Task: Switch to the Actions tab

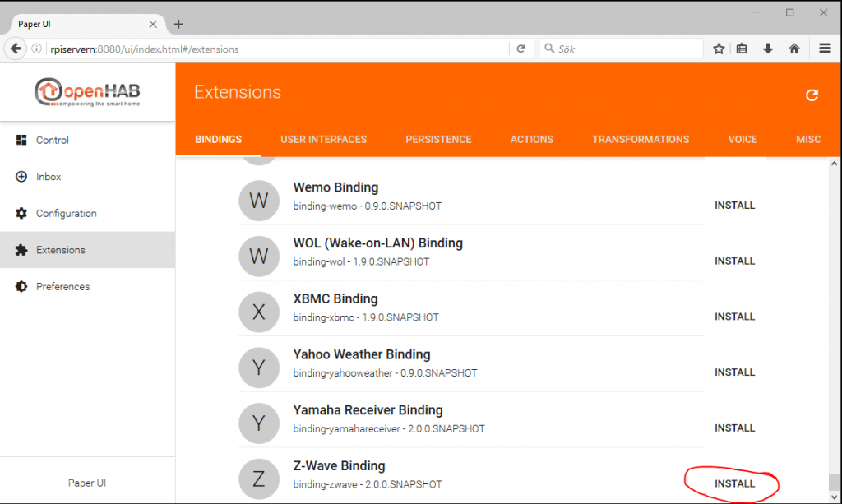Action: click(532, 140)
